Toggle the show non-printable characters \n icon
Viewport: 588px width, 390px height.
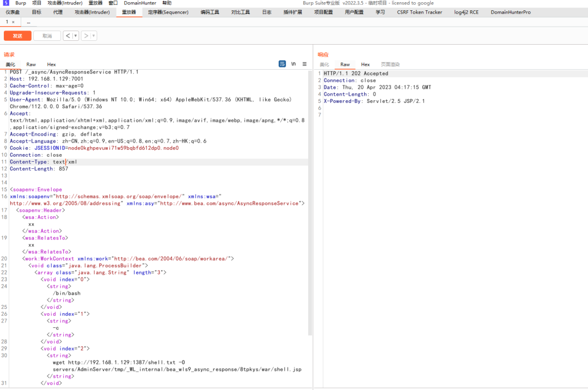[x=293, y=64]
